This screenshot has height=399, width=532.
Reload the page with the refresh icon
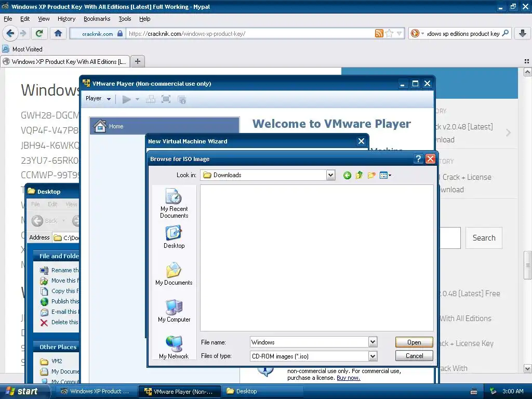[39, 33]
